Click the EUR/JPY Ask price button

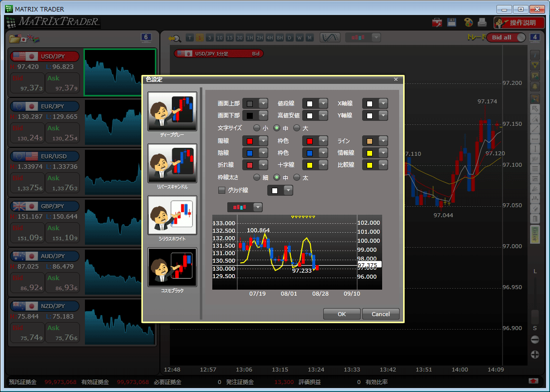click(x=62, y=134)
